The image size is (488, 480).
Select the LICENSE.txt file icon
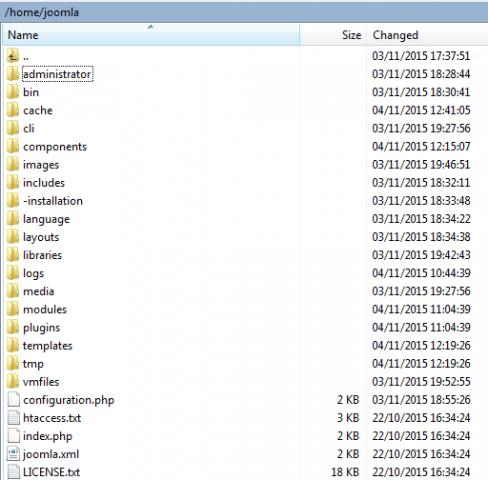coord(13,472)
